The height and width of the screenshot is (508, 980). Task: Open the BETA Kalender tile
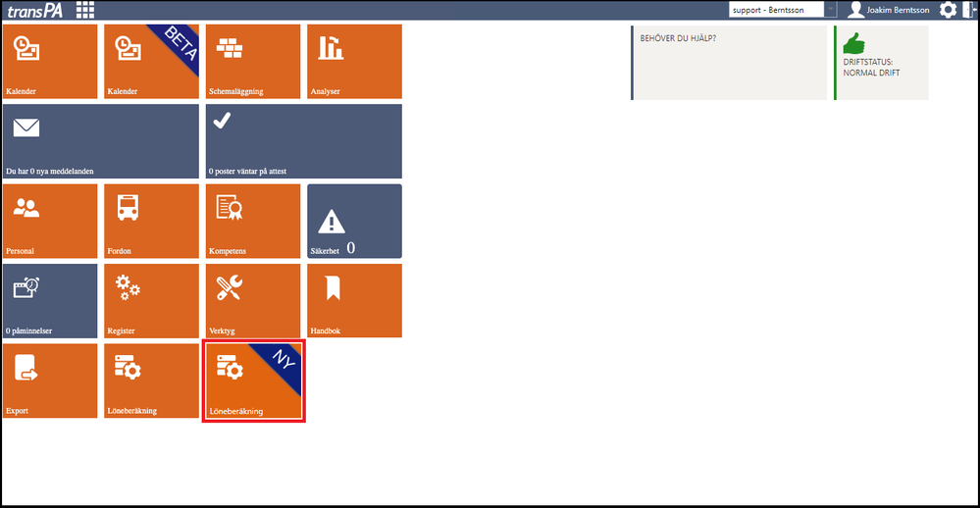click(151, 61)
